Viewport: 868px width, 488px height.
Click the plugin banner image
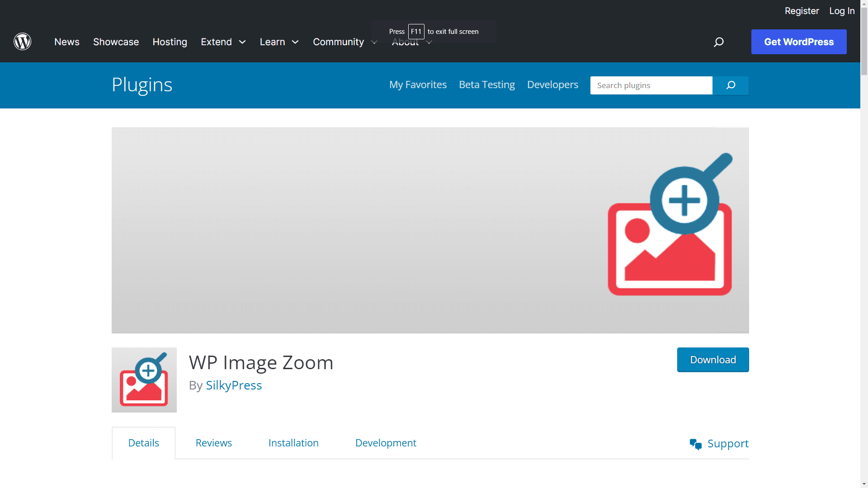click(x=430, y=230)
